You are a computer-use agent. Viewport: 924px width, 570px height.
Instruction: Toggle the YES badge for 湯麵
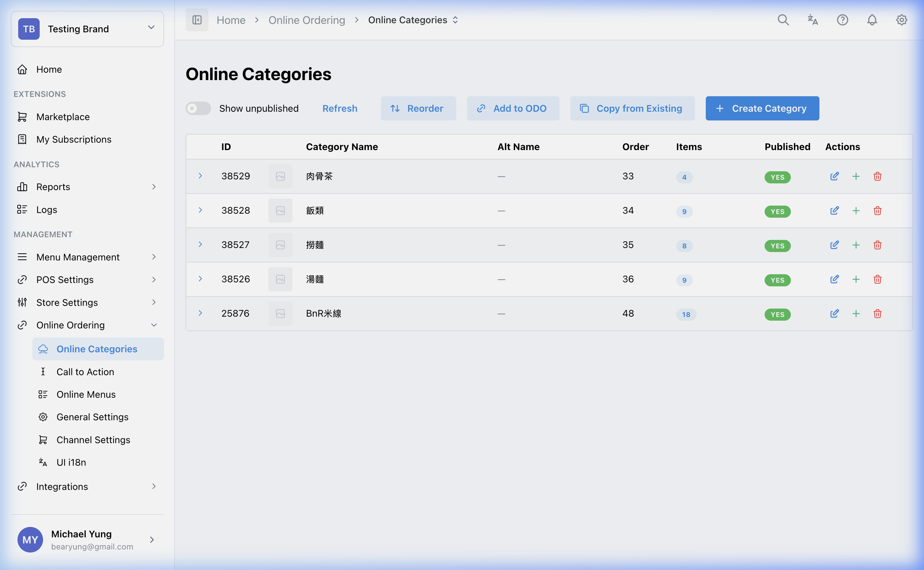tap(777, 280)
